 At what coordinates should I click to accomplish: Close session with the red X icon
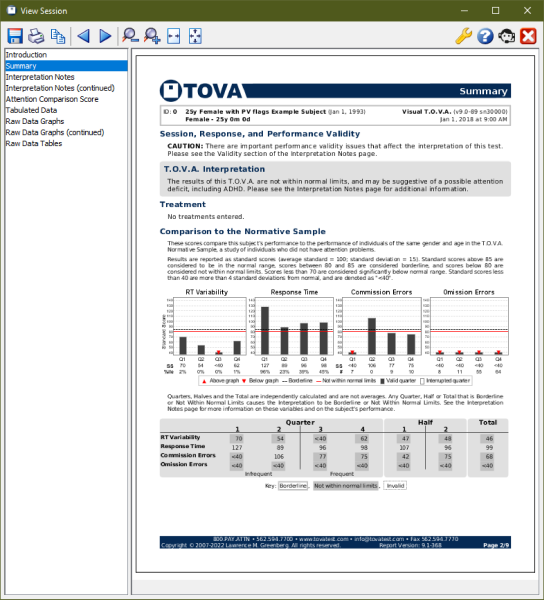528,36
